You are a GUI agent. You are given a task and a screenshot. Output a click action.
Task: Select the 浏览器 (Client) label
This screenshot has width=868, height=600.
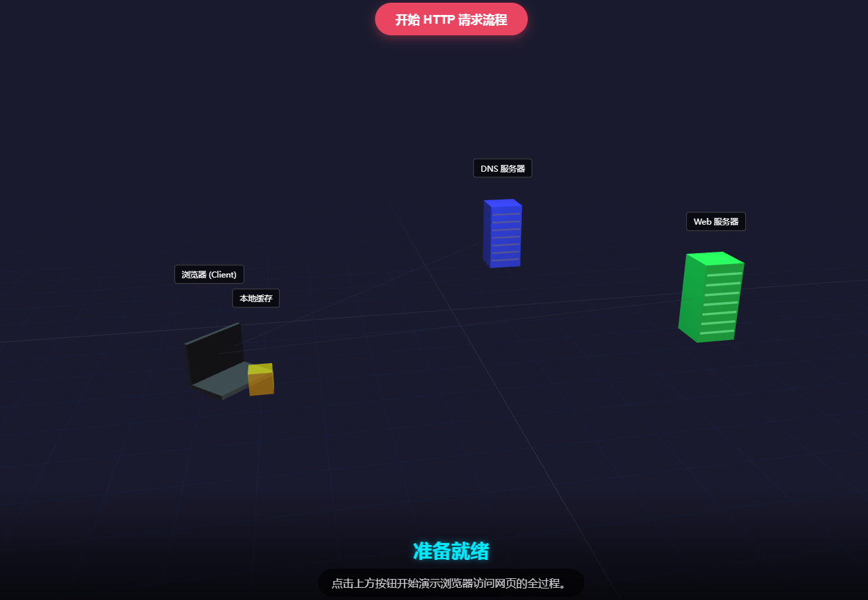click(209, 274)
